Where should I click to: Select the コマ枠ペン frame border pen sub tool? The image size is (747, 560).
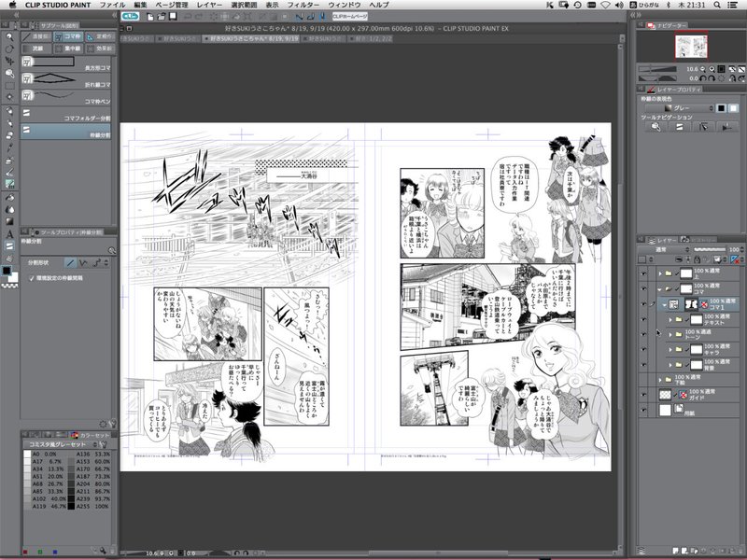[x=66, y=97]
